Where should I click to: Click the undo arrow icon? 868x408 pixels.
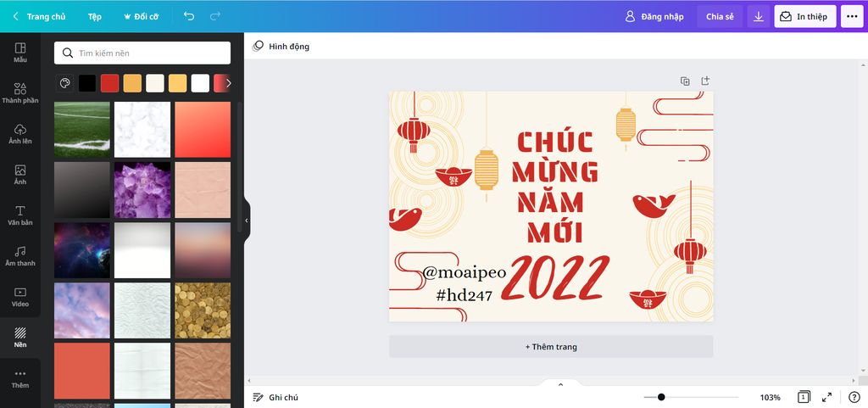pos(189,17)
